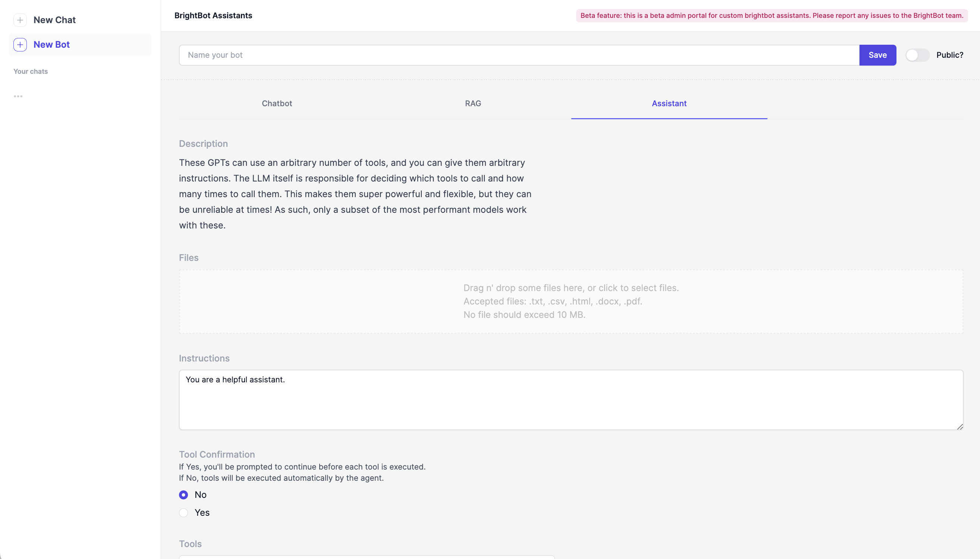The width and height of the screenshot is (980, 559).
Task: Click text "If No, tools will be executed automatically"
Action: coord(281,478)
